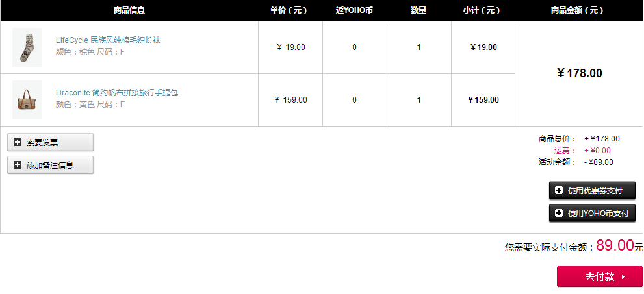Image resolution: width=644 pixels, height=294 pixels.
Task: Expand the 添加备注信息 notes section
Action: click(50, 165)
